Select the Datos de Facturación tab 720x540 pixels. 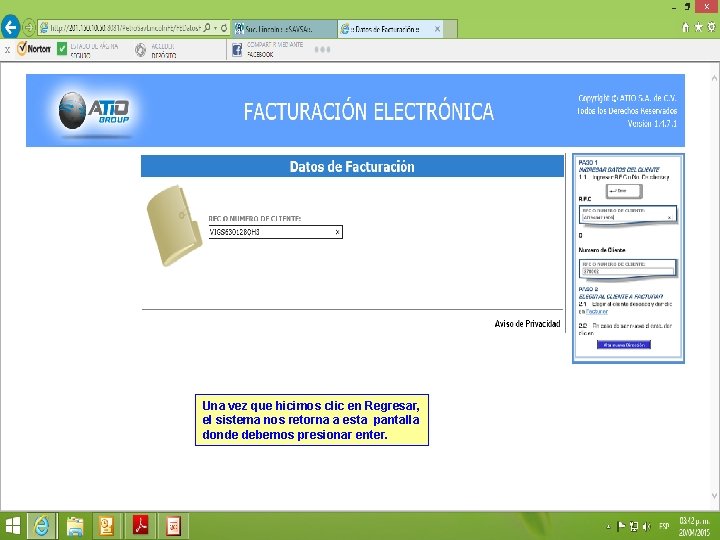pos(385,29)
